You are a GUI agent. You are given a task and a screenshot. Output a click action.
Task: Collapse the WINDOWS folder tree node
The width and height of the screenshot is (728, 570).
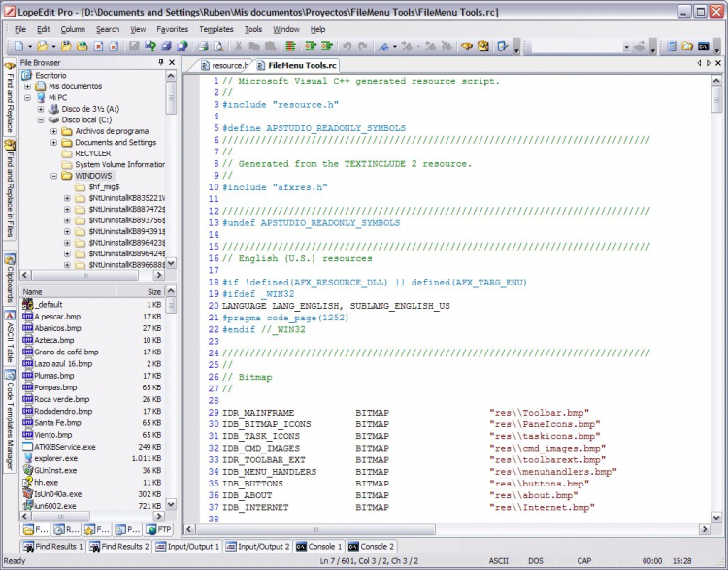coord(54,176)
